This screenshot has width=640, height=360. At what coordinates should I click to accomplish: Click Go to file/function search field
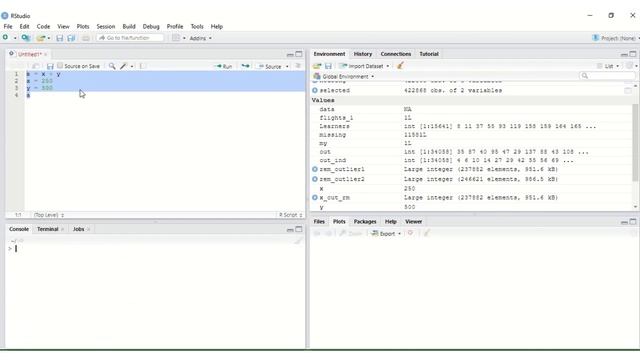[131, 38]
